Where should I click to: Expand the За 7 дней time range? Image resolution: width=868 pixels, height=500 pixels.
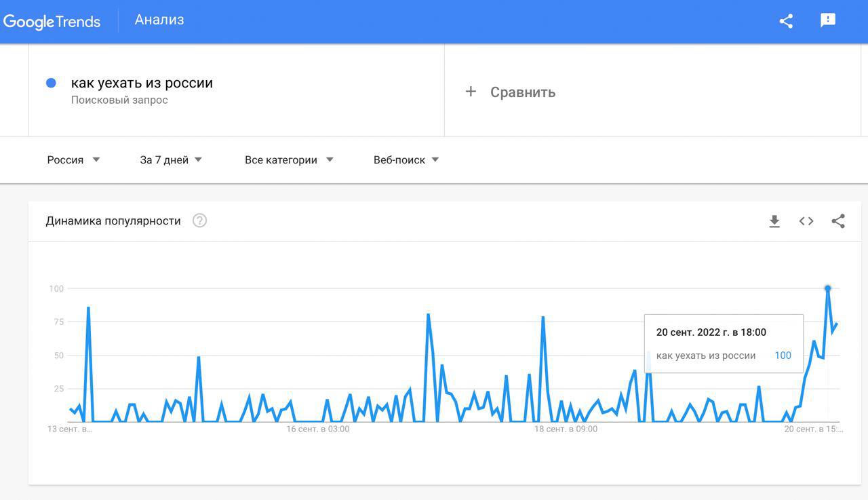171,160
